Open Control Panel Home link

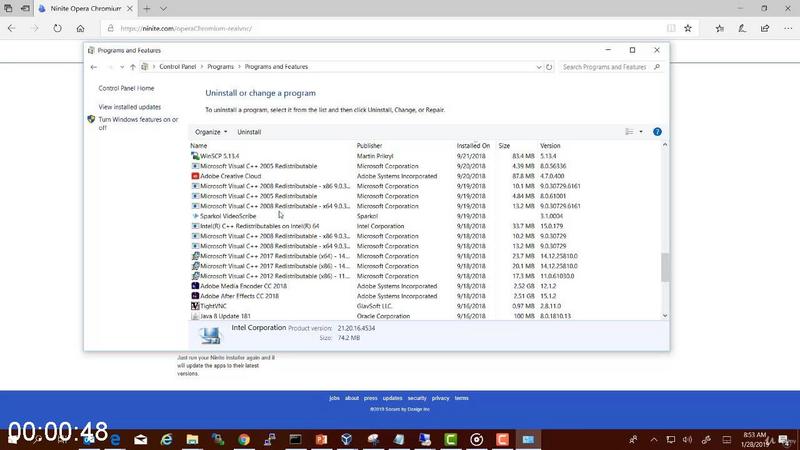(x=126, y=88)
